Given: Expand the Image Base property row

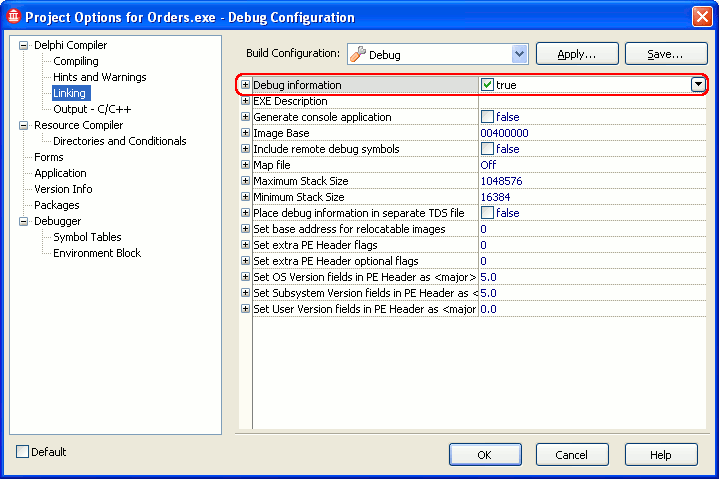Looking at the screenshot, I should (x=245, y=133).
